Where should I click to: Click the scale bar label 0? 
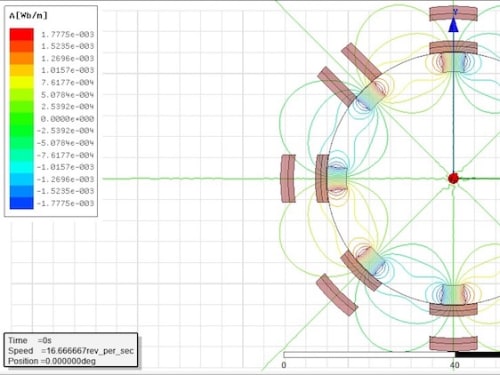[284, 365]
